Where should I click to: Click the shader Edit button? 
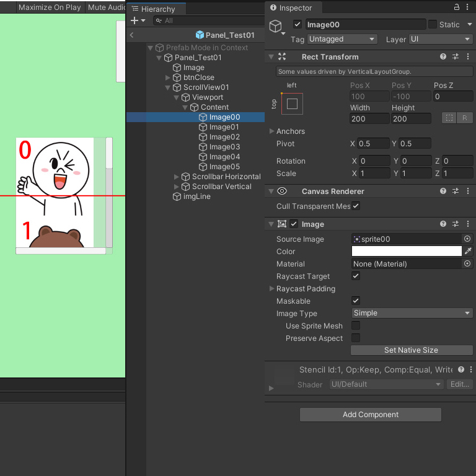[x=460, y=384]
